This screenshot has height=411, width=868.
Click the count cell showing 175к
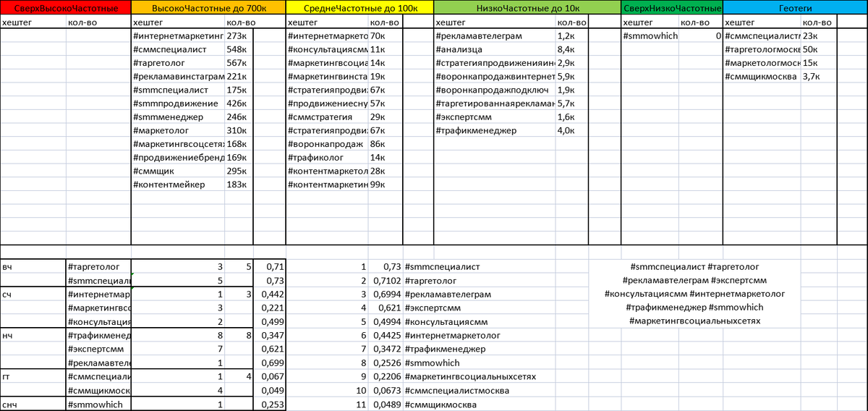click(x=238, y=90)
